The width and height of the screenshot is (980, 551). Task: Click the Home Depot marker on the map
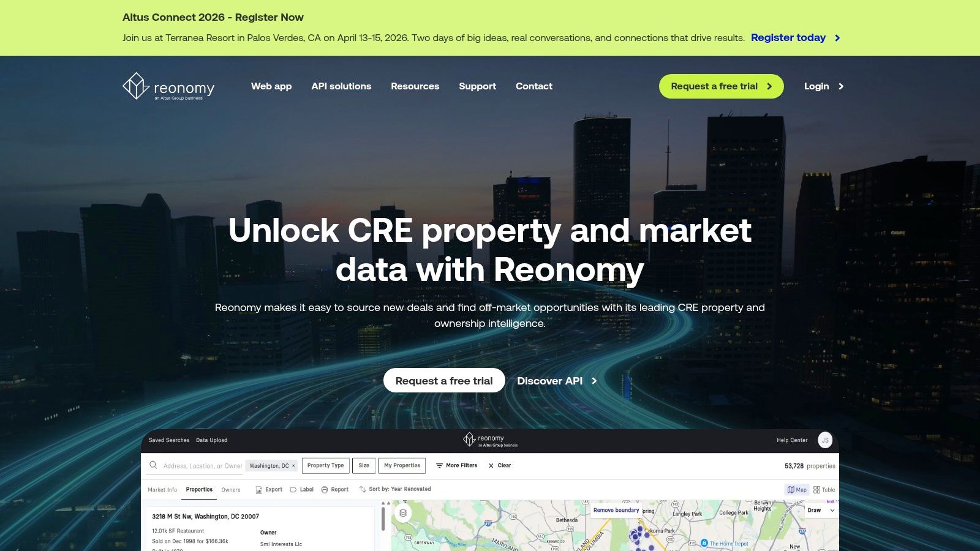[x=704, y=543]
